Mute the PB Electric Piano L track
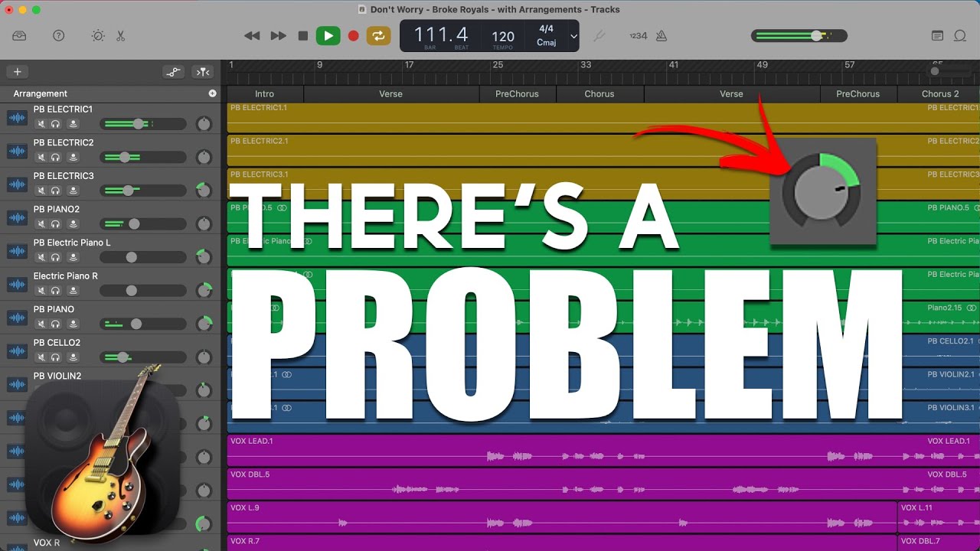Viewport: 980px width, 551px height. 41,257
